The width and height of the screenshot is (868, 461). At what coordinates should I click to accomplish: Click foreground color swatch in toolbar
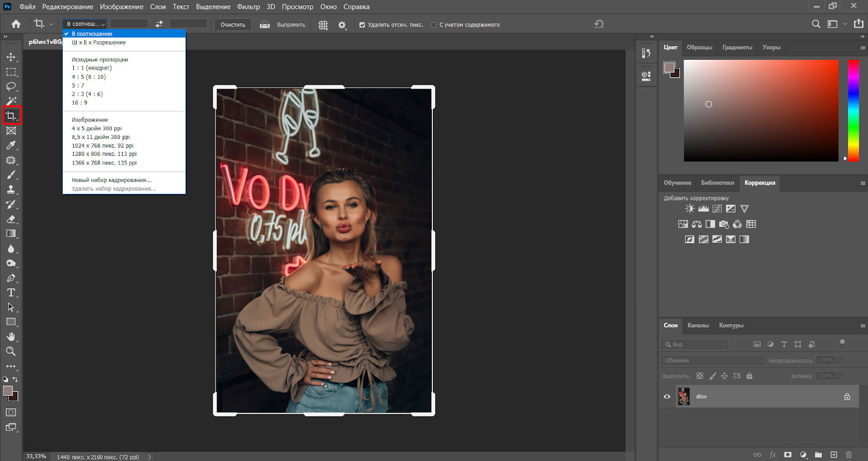[8, 391]
